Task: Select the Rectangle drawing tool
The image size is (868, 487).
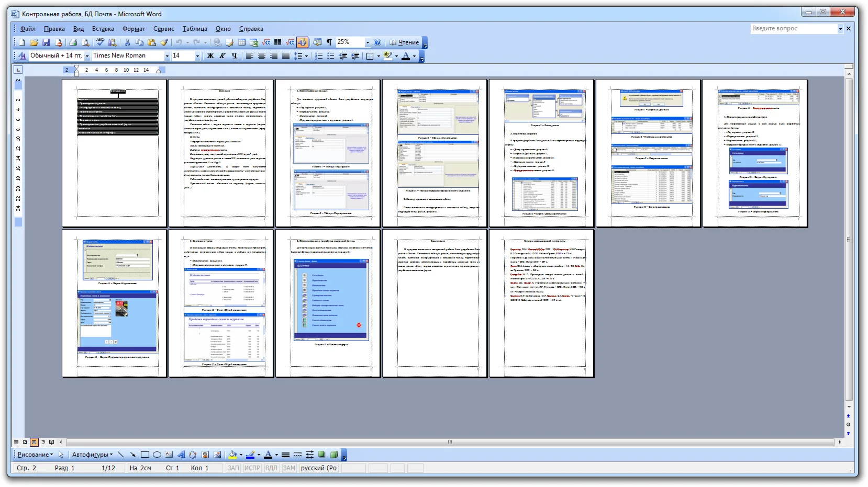Action: tap(145, 455)
